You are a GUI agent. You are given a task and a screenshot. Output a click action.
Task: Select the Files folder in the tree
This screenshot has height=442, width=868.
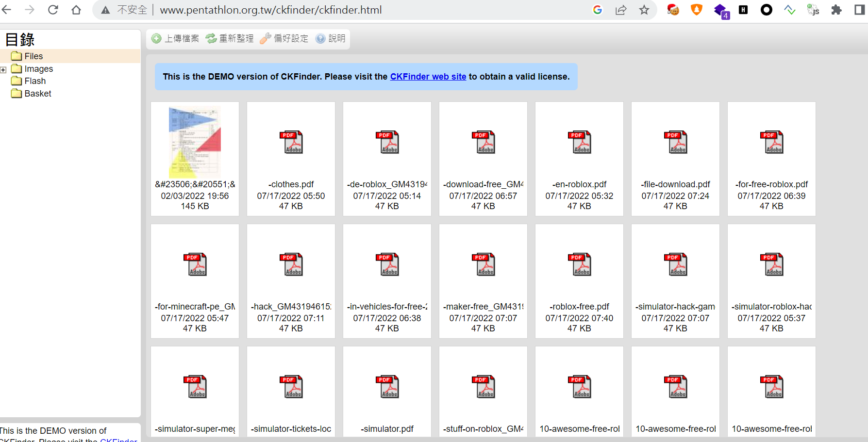[33, 56]
